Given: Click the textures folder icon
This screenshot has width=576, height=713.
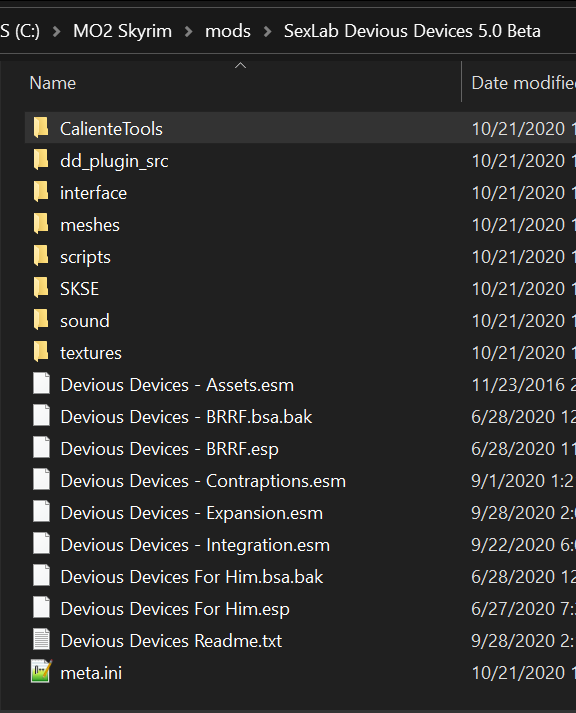Looking at the screenshot, I should (x=41, y=352).
